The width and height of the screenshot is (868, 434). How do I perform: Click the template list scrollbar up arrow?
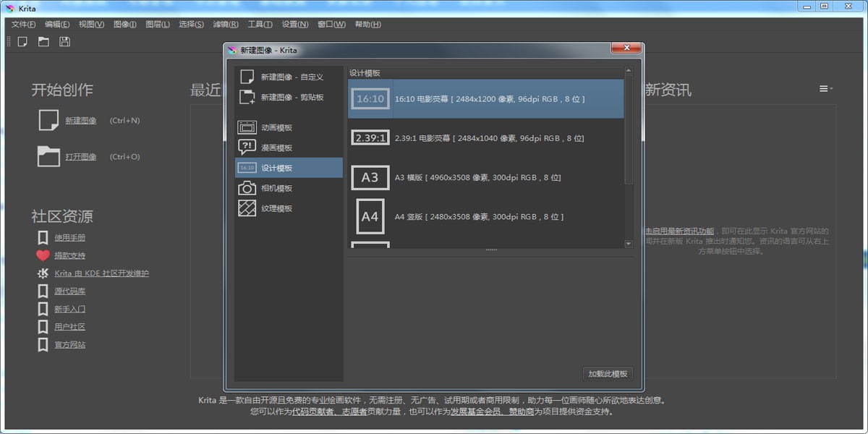pos(629,70)
